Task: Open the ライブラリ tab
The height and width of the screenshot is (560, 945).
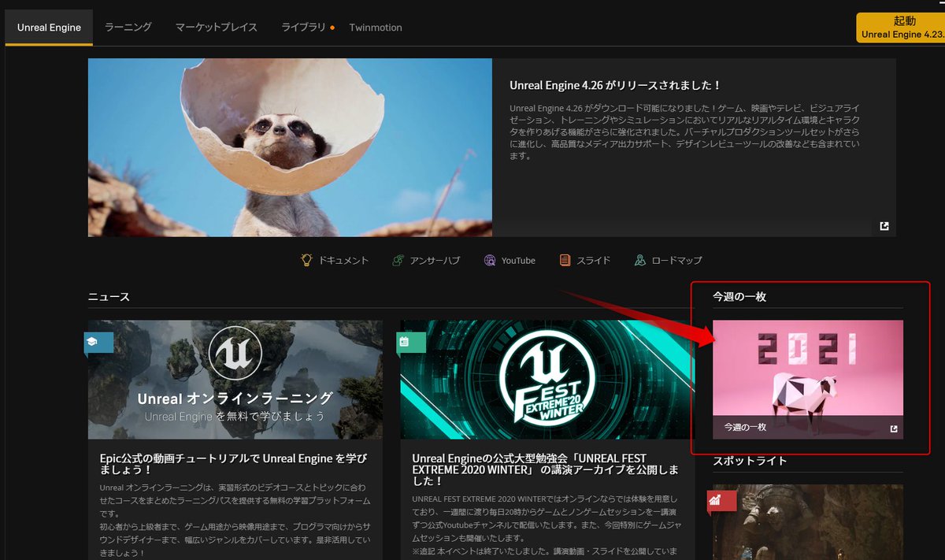Action: (x=303, y=28)
